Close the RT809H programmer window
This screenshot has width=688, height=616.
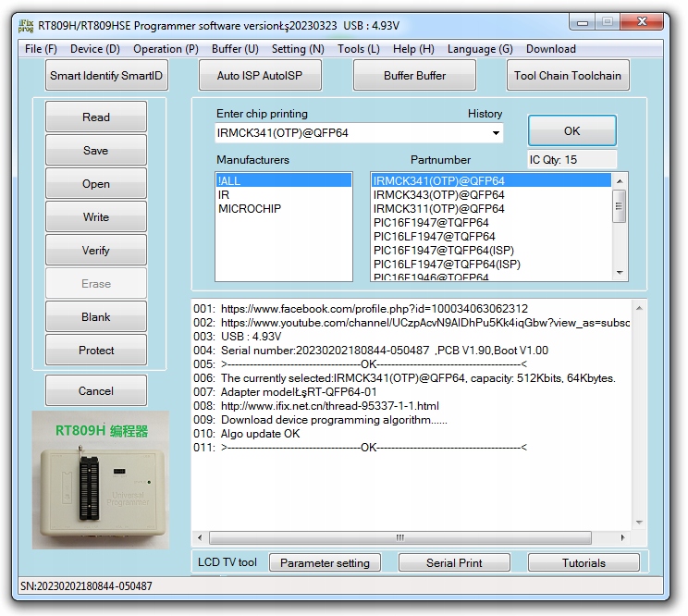(x=642, y=22)
